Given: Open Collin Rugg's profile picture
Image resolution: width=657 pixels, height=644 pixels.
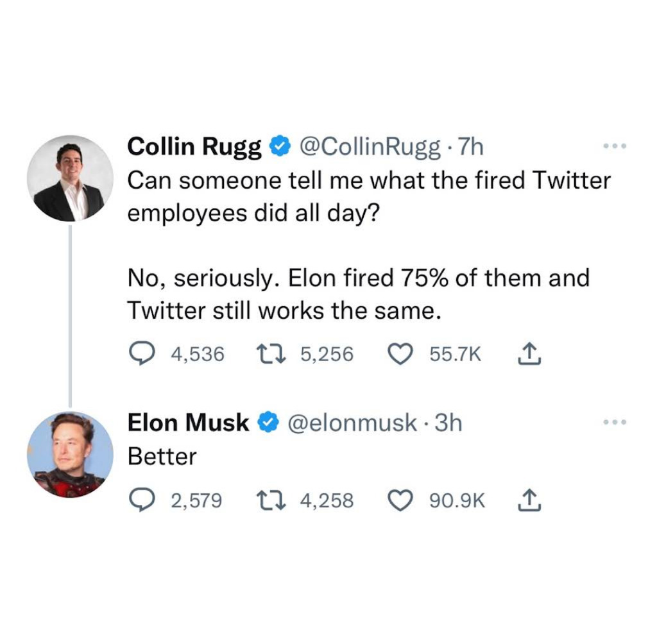Looking at the screenshot, I should [71, 178].
